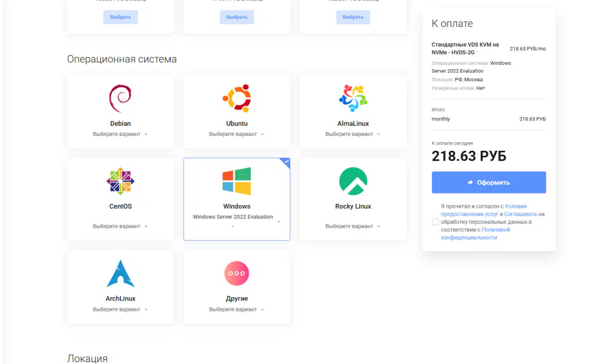Click the Оформить checkout button

point(489,182)
